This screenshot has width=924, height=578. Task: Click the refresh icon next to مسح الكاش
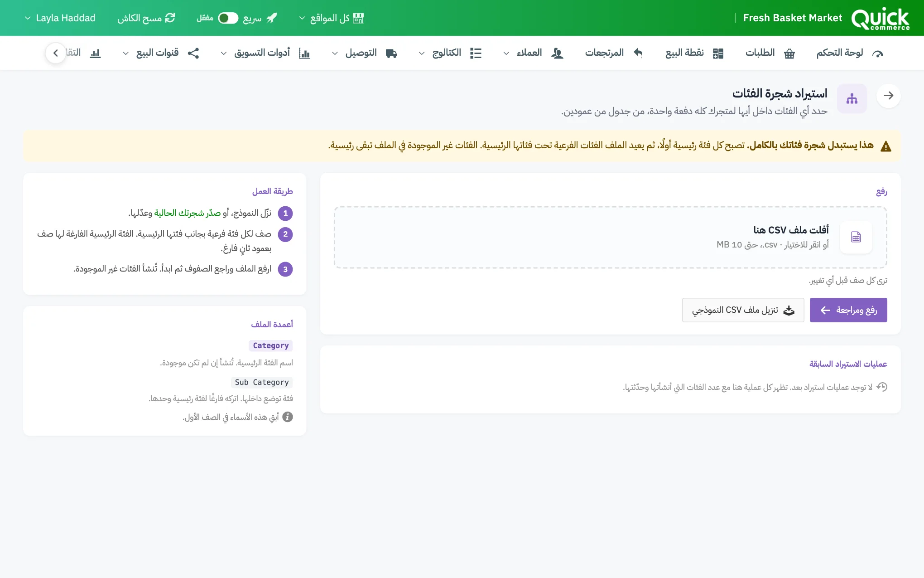[170, 18]
